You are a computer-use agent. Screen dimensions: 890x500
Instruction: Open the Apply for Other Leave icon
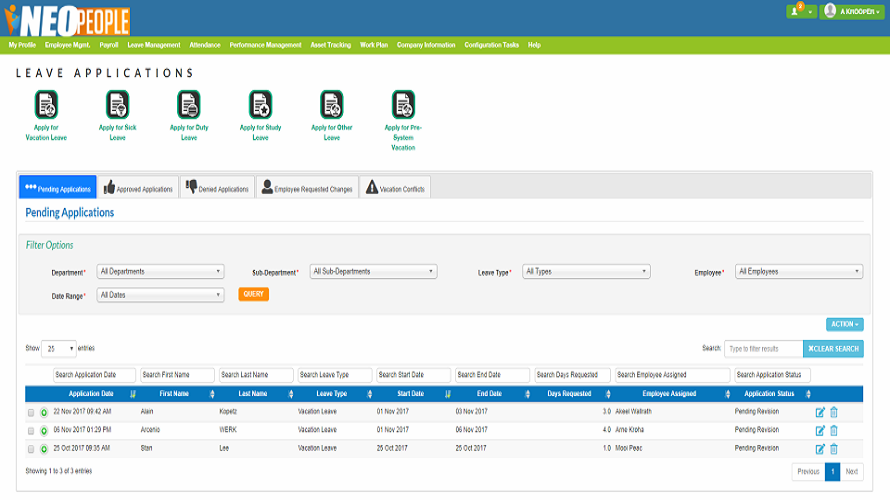coord(331,104)
